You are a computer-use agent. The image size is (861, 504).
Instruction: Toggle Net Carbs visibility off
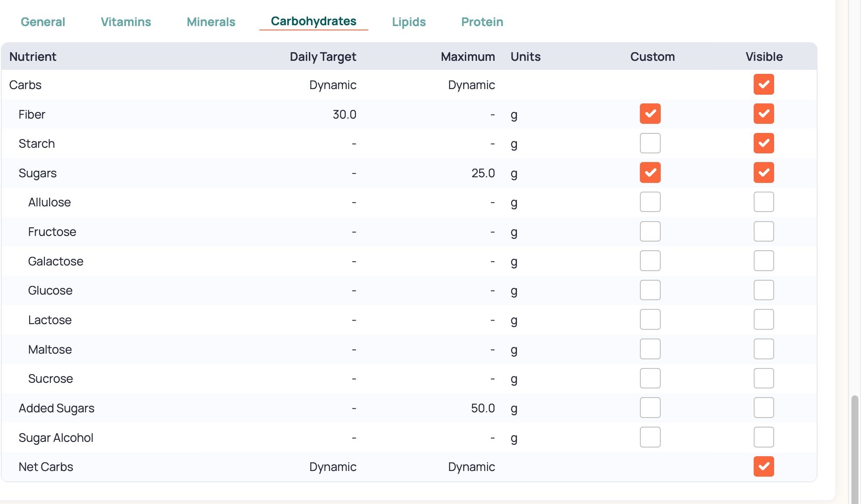click(x=763, y=467)
